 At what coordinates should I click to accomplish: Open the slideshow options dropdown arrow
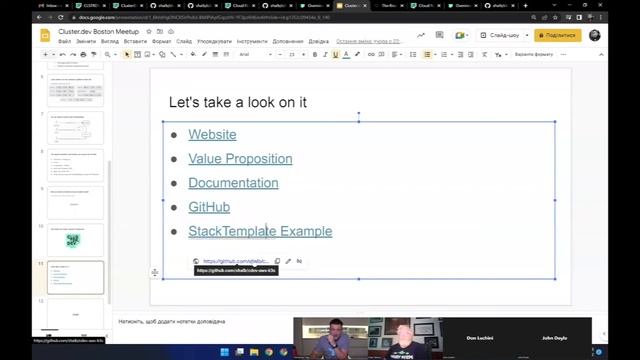(527, 36)
